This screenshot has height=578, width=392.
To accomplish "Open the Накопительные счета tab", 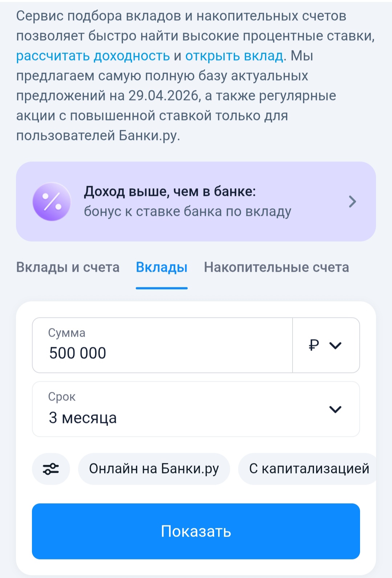I will click(x=276, y=267).
